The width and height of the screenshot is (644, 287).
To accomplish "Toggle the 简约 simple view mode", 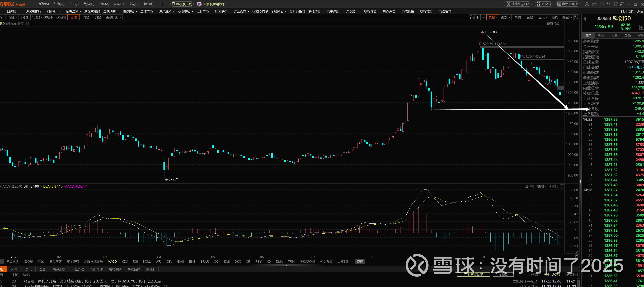I will click(x=555, y=17).
